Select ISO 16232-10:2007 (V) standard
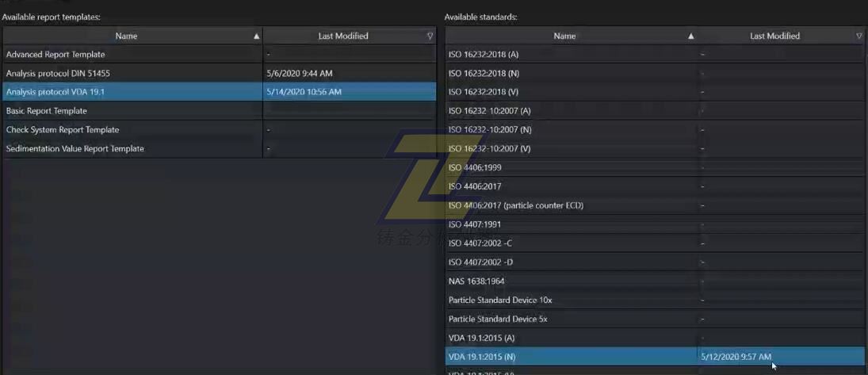This screenshot has width=868, height=375. pos(489,149)
